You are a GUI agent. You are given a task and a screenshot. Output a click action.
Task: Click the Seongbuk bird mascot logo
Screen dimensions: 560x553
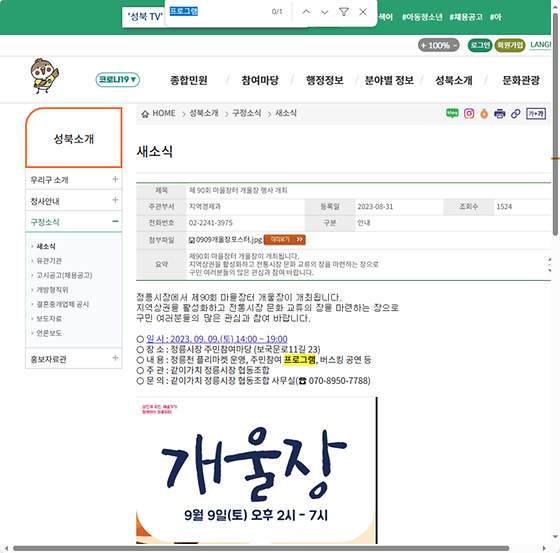[44, 76]
